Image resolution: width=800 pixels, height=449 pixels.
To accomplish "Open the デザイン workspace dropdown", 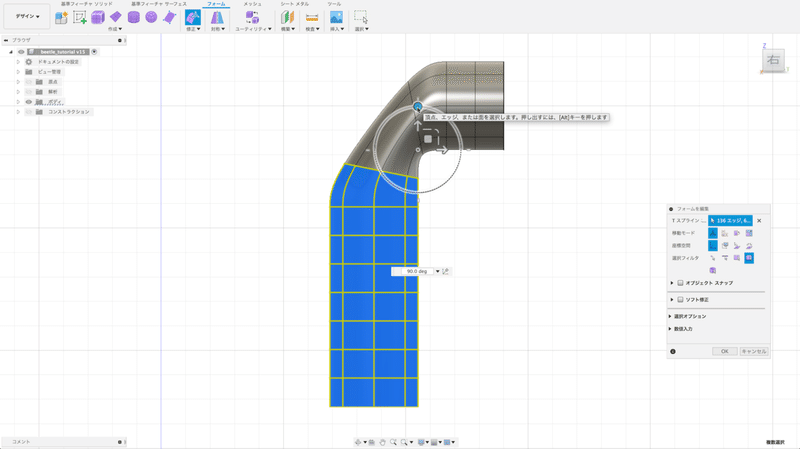I will point(27,16).
